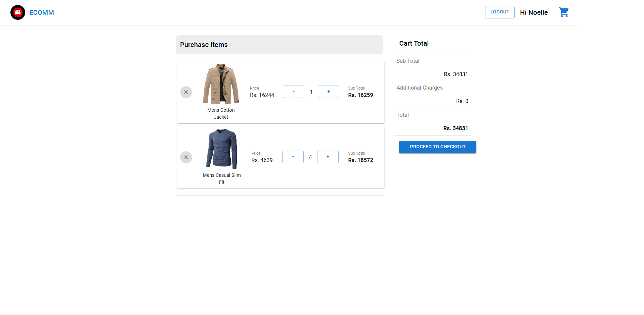
Task: Select the Mens Cotton Jacket product name
Action: tap(221, 113)
